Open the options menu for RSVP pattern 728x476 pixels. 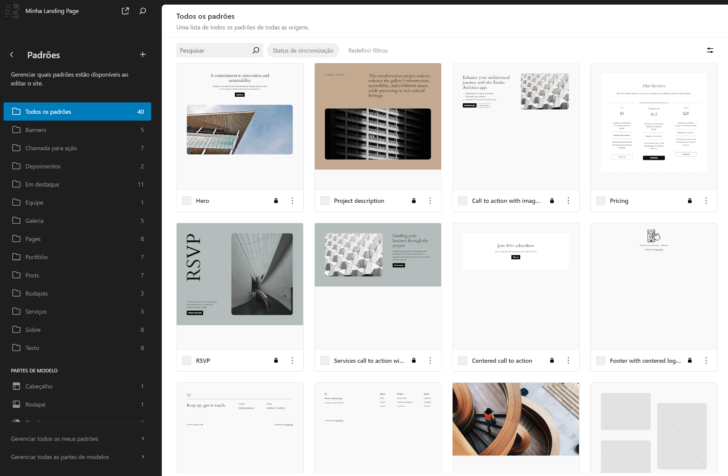click(x=292, y=360)
